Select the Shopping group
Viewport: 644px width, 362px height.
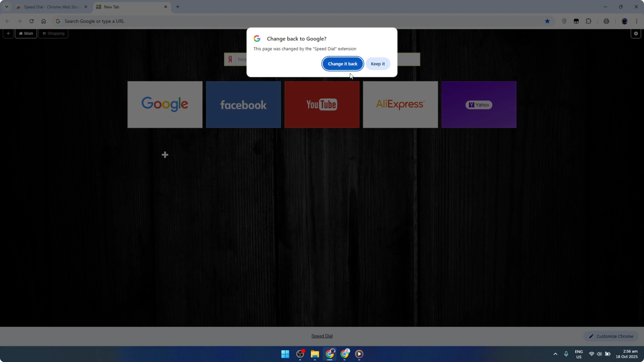click(x=53, y=33)
